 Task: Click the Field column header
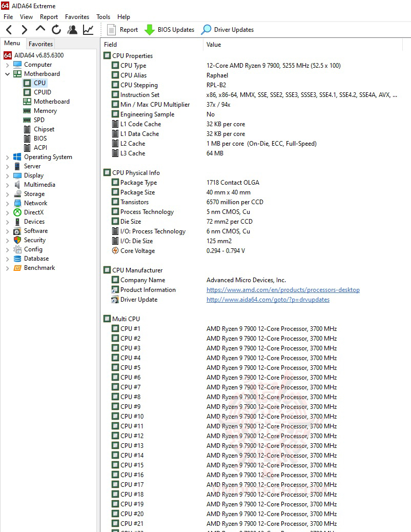152,45
